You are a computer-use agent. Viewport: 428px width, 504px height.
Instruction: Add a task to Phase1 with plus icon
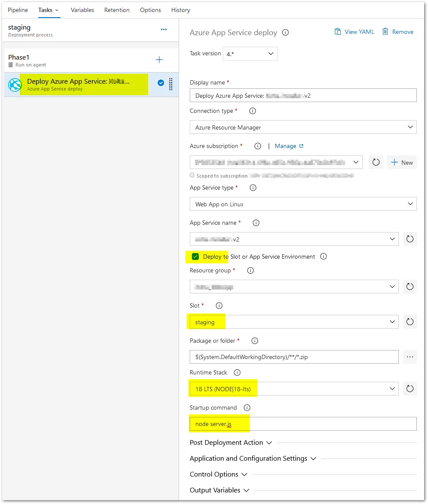point(159,60)
